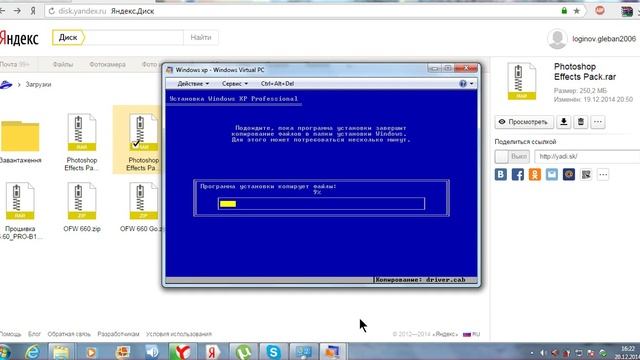Open the Условия использования footer link

click(x=179, y=334)
